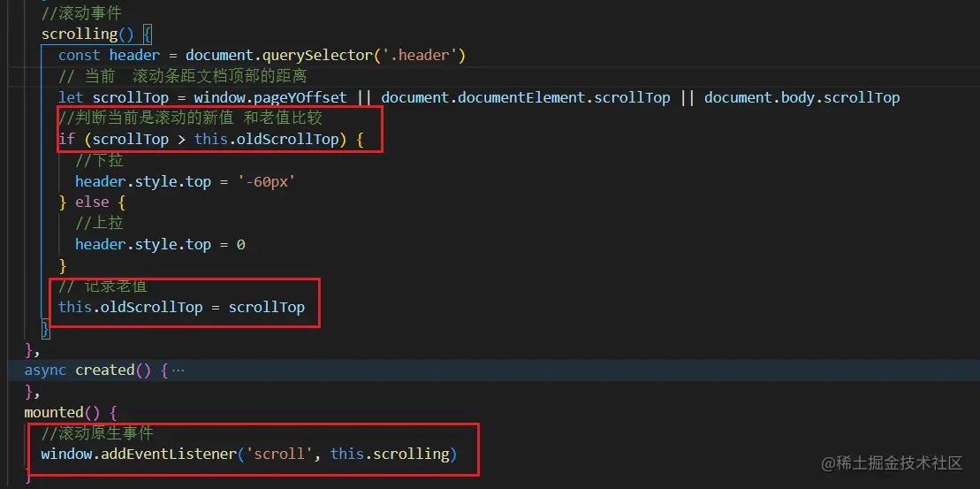This screenshot has width=980, height=489.
Task: Click comment about 滚动条距文档顶部的距离
Action: [183, 76]
